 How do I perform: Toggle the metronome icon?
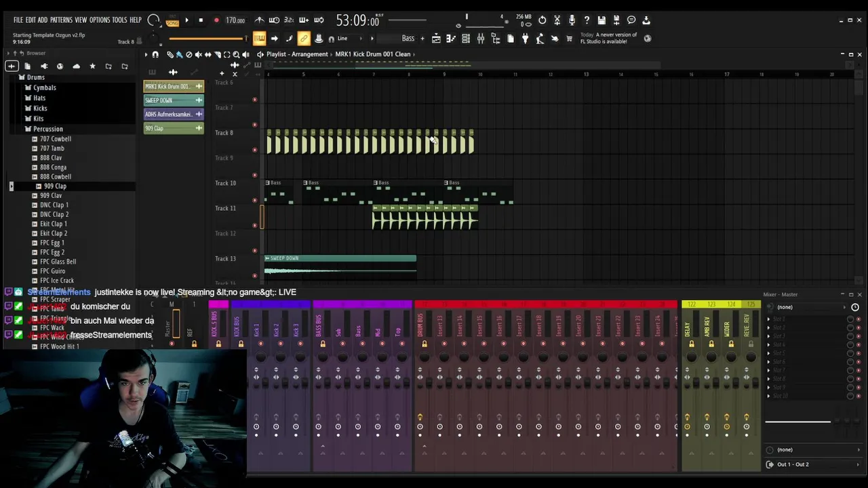pos(259,20)
